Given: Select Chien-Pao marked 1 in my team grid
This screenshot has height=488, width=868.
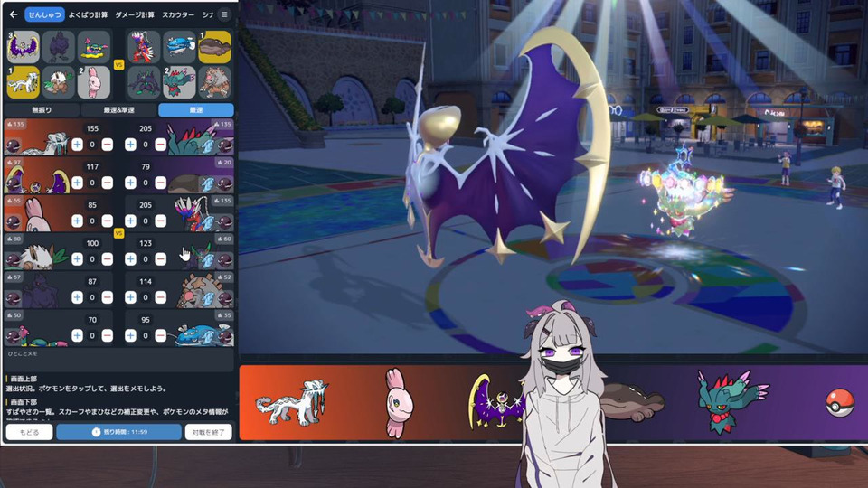Looking at the screenshot, I should 24,82.
